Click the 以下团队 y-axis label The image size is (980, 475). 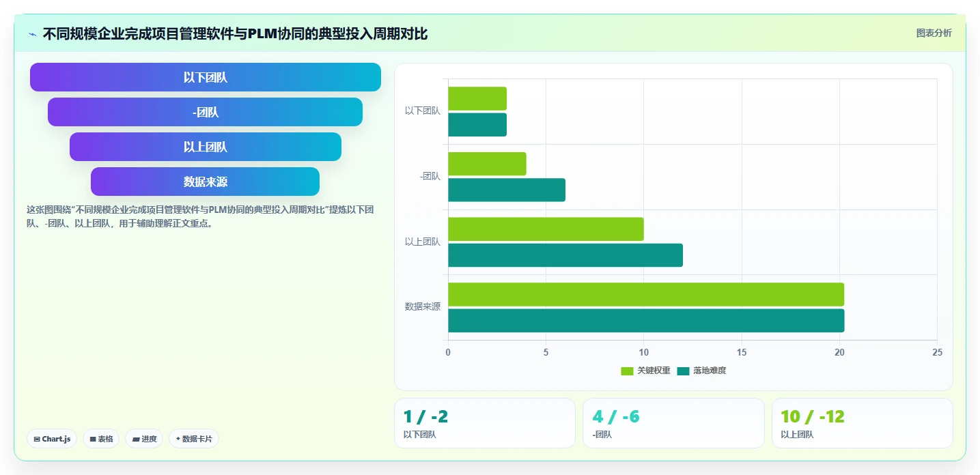[423, 111]
